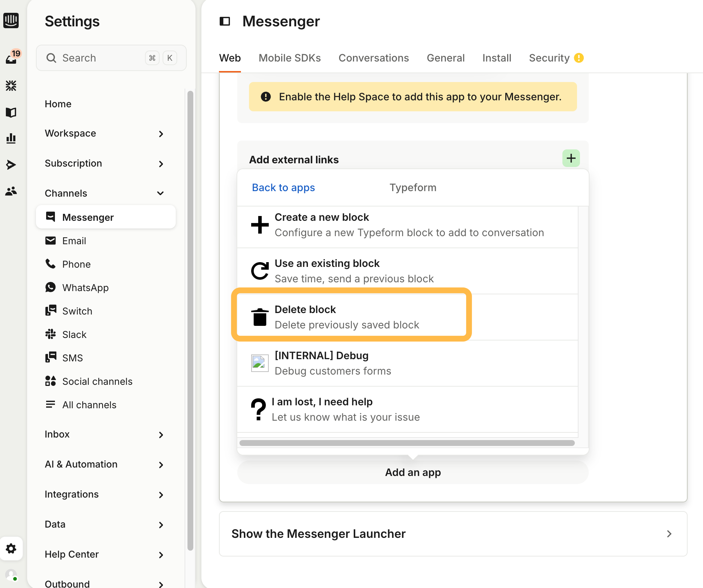Viewport: 703px width, 588px height.
Task: Click the green plus to add external link
Action: 571,158
